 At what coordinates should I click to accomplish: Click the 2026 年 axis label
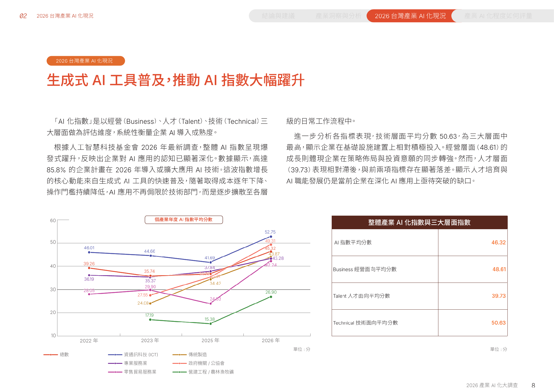271,341
